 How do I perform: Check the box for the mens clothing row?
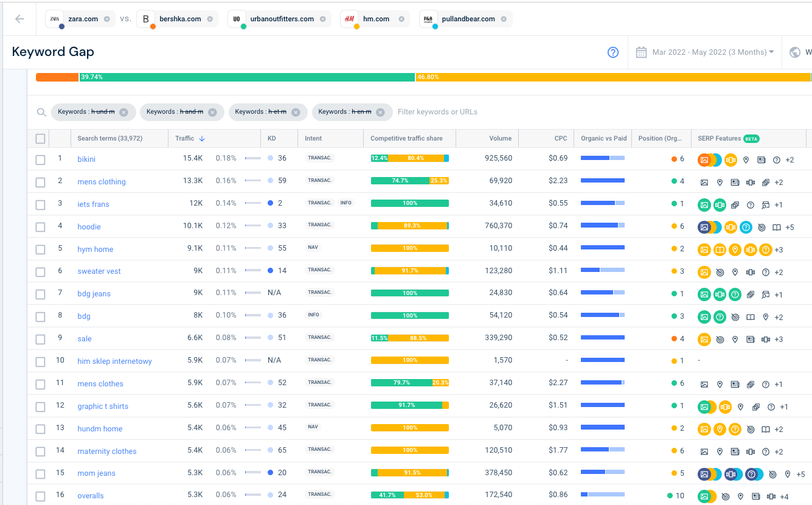click(40, 183)
